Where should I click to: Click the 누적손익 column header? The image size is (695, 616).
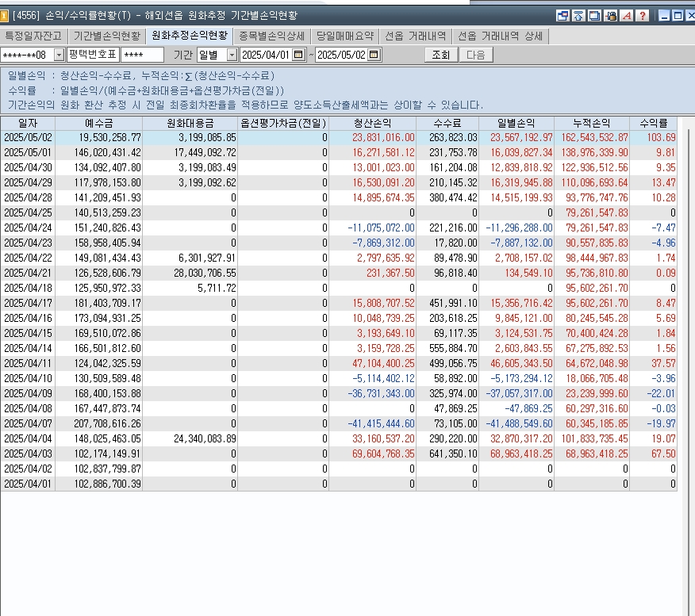592,123
